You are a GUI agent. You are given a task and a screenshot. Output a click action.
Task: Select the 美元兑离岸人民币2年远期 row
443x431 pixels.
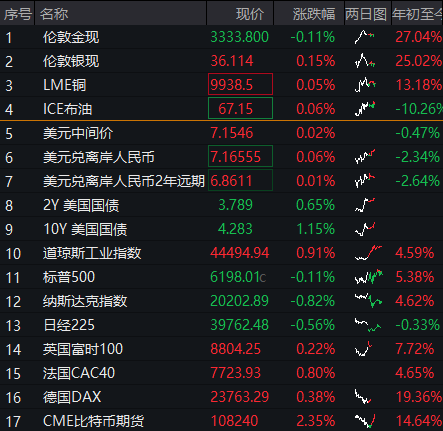tap(221, 181)
